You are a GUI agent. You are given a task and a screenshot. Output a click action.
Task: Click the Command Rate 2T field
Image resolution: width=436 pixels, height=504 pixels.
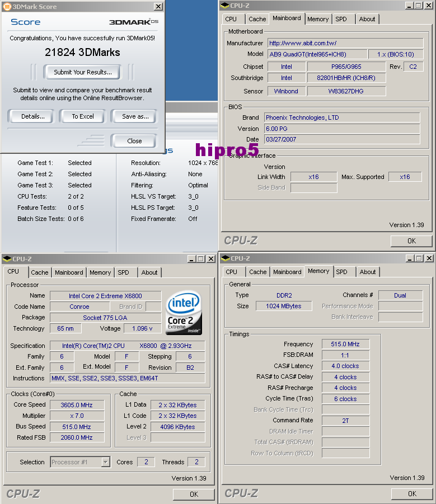pyautogui.click(x=345, y=421)
